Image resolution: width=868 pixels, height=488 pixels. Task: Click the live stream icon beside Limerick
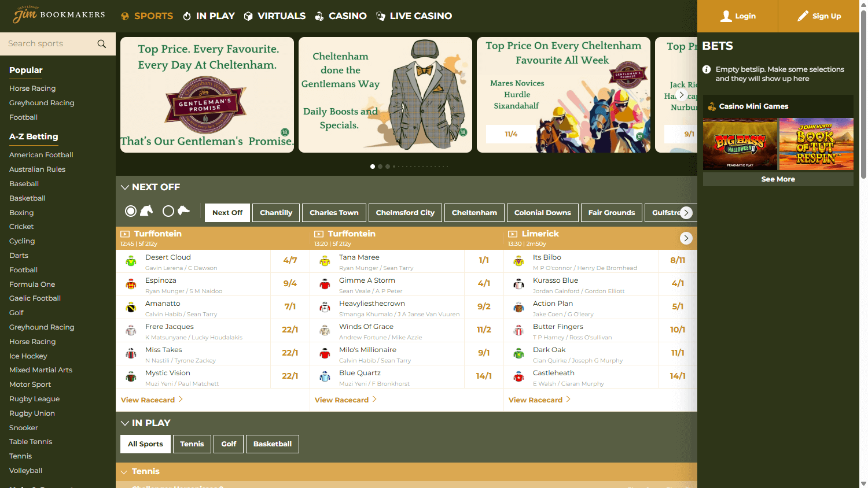coord(513,234)
